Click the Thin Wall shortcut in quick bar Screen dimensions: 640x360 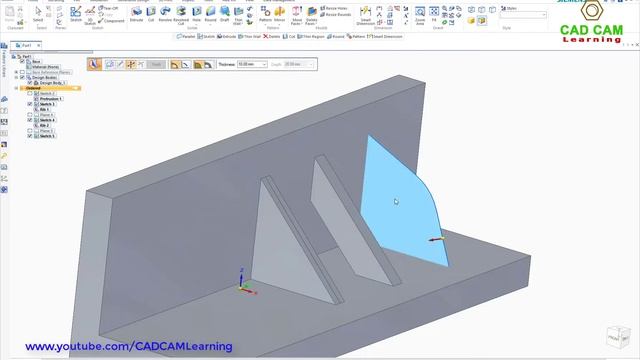pos(249,36)
